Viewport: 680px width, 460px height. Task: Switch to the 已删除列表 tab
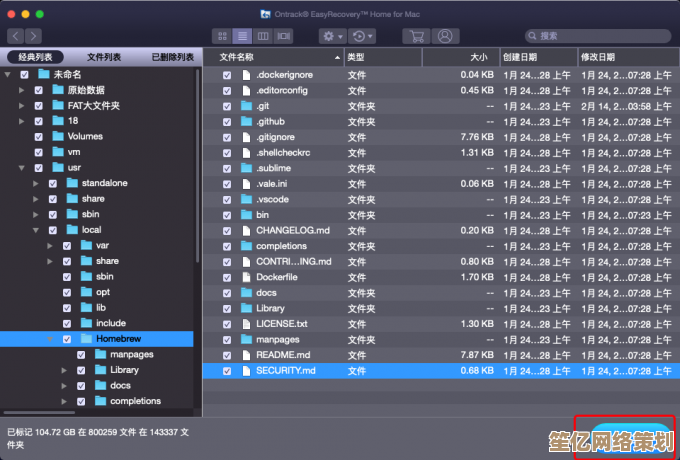170,58
